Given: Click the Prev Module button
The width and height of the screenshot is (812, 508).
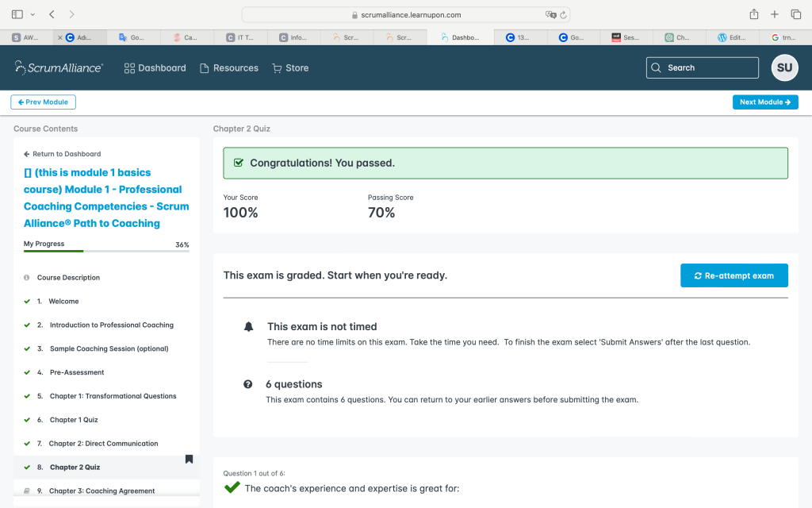Looking at the screenshot, I should [x=43, y=102].
